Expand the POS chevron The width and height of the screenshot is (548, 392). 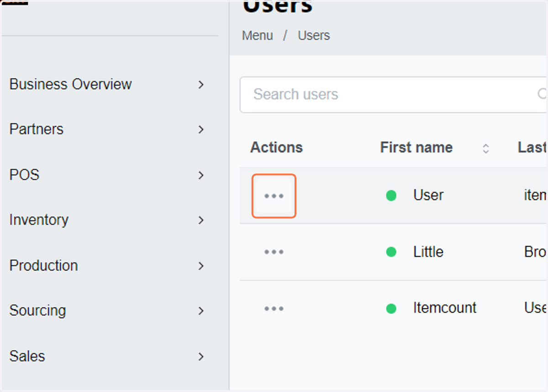201,175
